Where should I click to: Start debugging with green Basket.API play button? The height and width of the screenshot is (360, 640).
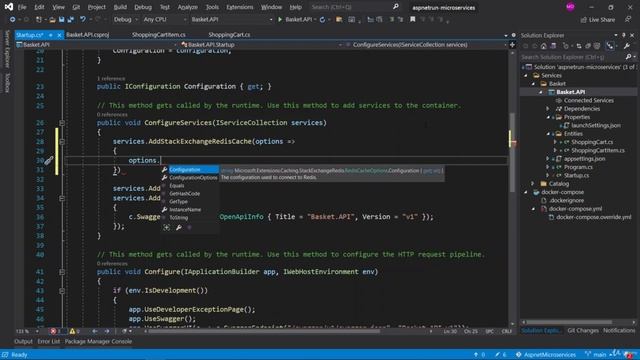click(296, 19)
